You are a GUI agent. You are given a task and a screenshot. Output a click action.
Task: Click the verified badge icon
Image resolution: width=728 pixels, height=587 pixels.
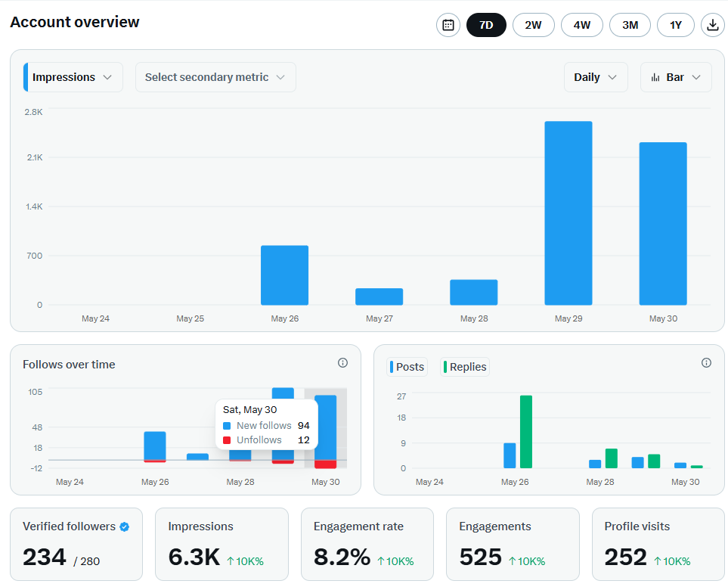pyautogui.click(x=125, y=526)
